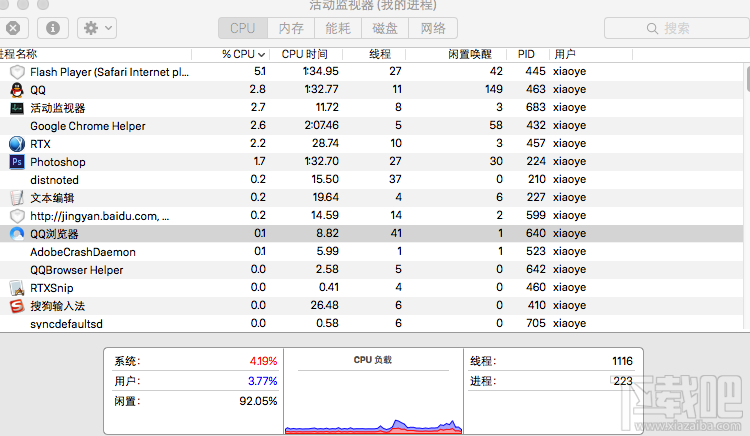Click the QQ浏览器 app icon
Viewport: 750px width, 436px height.
tap(17, 234)
